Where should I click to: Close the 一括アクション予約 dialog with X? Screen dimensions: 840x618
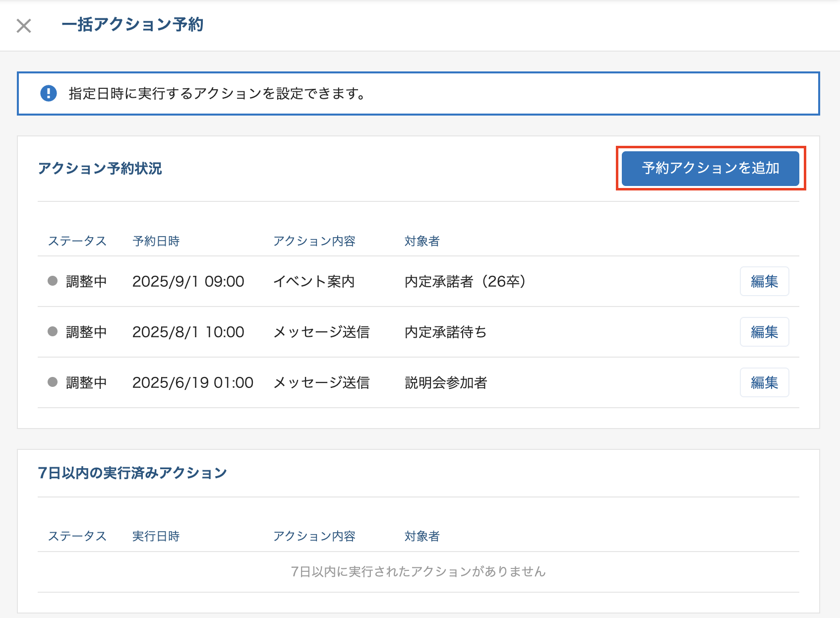pyautogui.click(x=24, y=26)
